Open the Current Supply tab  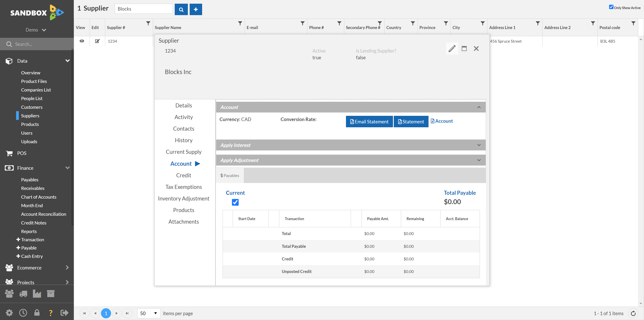pyautogui.click(x=183, y=152)
